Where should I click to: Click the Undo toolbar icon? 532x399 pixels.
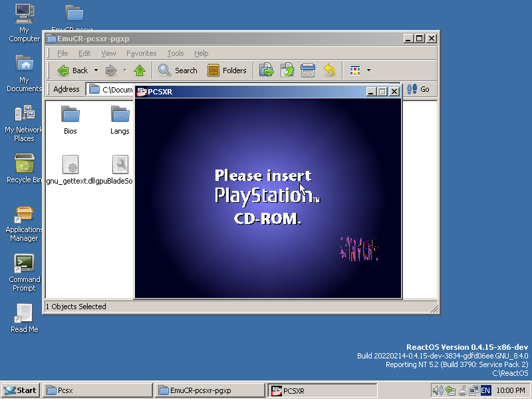tap(329, 70)
